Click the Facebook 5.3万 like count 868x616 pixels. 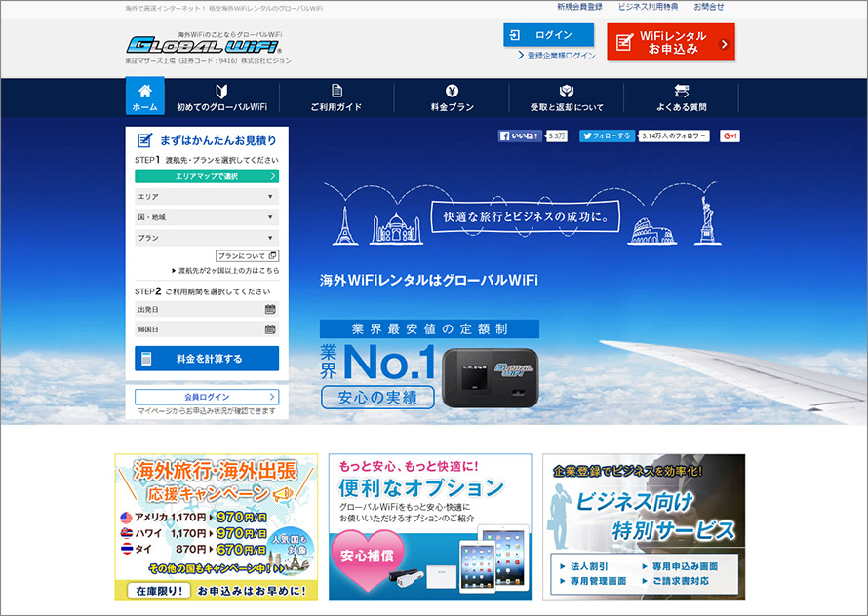[556, 135]
